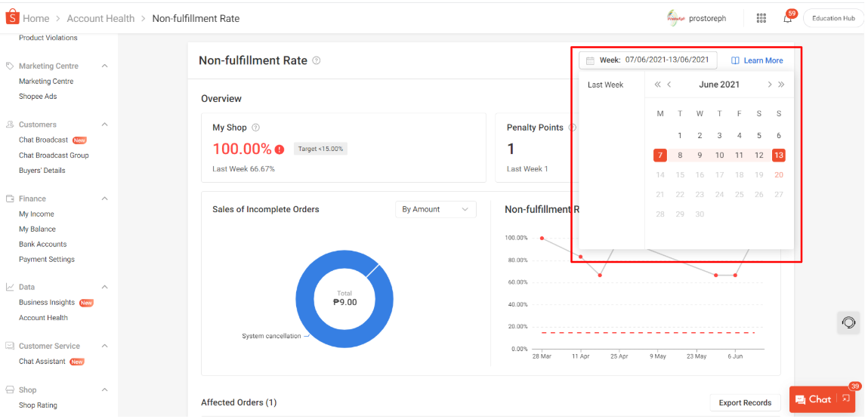Screen dimensions: 868x419
Task: Click help icon beside Non-fulfillment Rate title
Action: click(316, 60)
